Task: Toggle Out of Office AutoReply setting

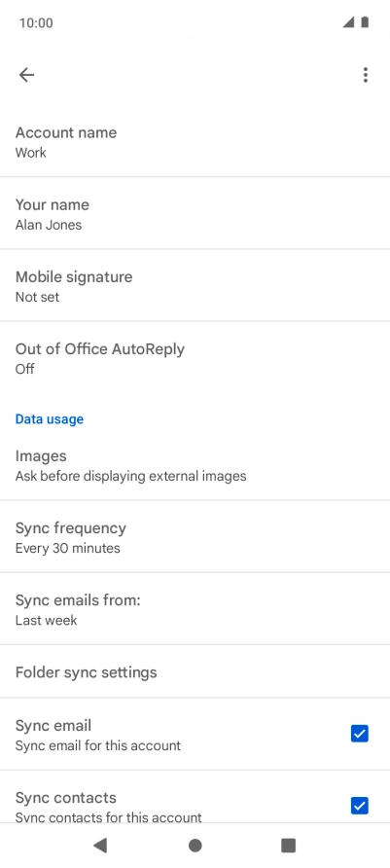Action: pos(195,357)
